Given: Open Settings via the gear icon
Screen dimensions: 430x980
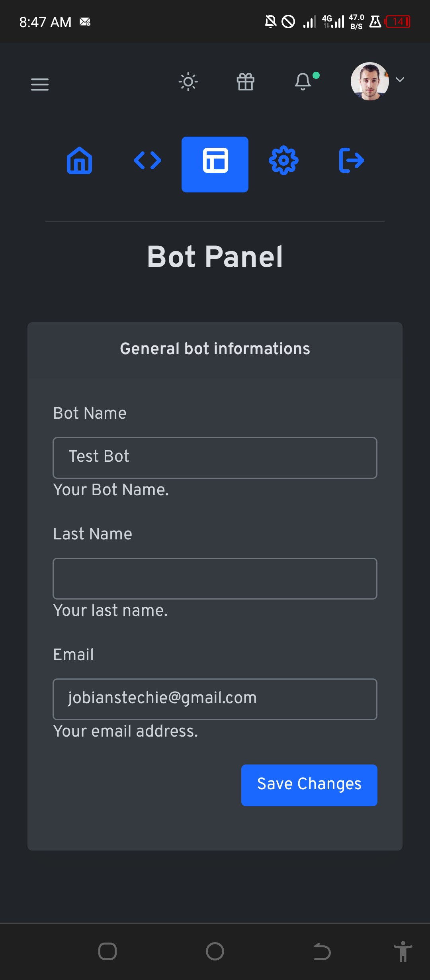Looking at the screenshot, I should (x=283, y=160).
